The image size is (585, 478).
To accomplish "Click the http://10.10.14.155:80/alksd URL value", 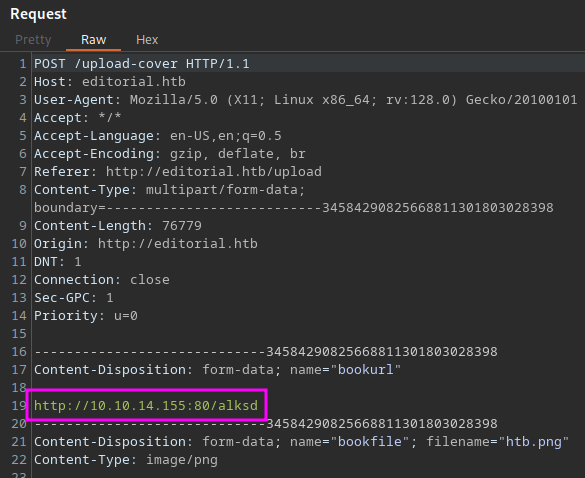I will coord(146,405).
